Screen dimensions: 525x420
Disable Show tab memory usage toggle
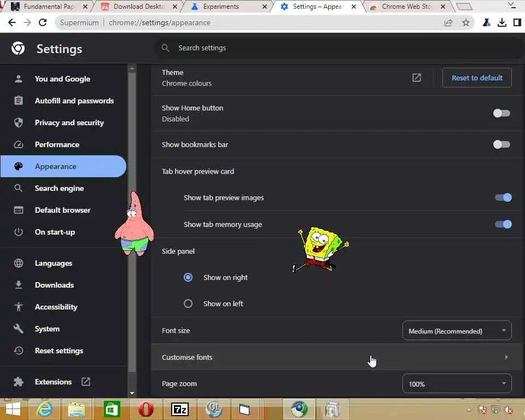click(x=503, y=224)
